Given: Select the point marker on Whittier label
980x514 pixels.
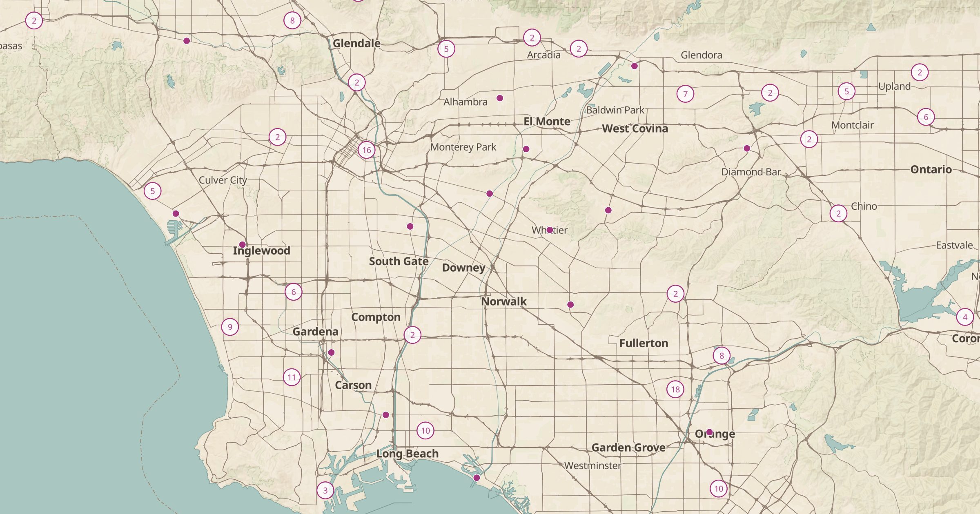Looking at the screenshot, I should tap(550, 230).
